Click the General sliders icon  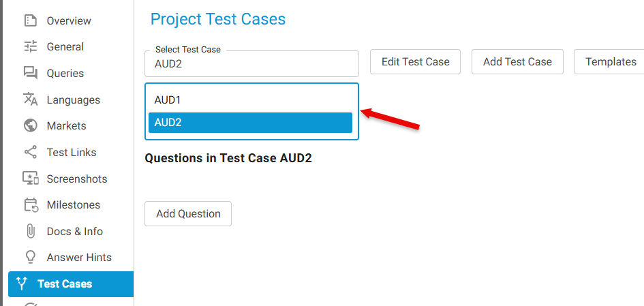(x=31, y=47)
